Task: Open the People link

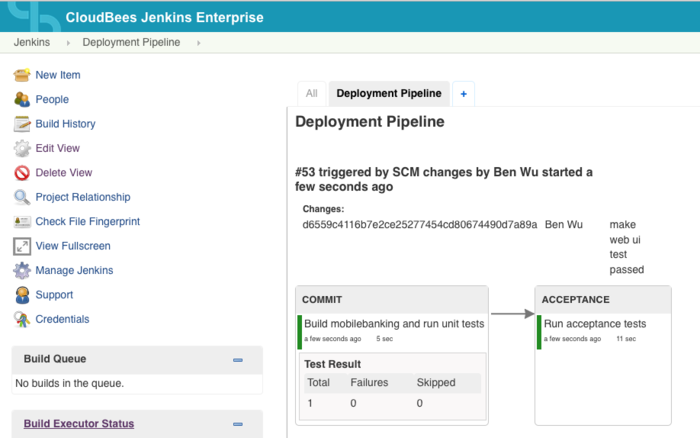Action: pos(52,100)
